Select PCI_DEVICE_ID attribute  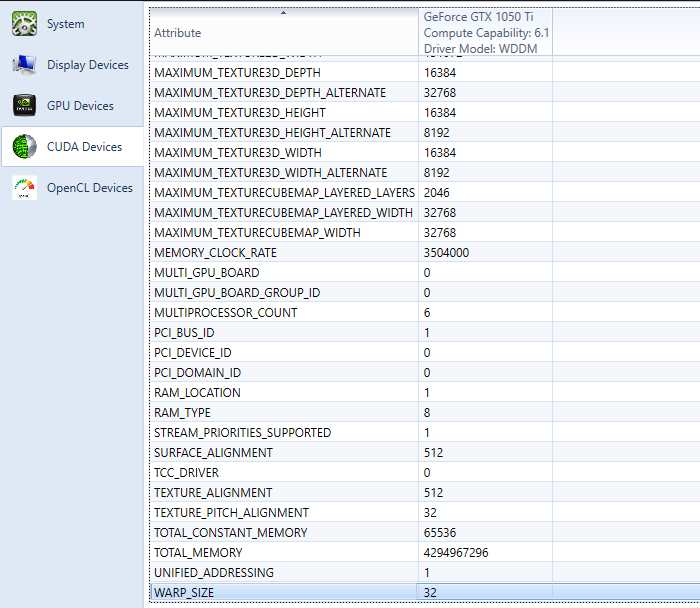tap(193, 353)
